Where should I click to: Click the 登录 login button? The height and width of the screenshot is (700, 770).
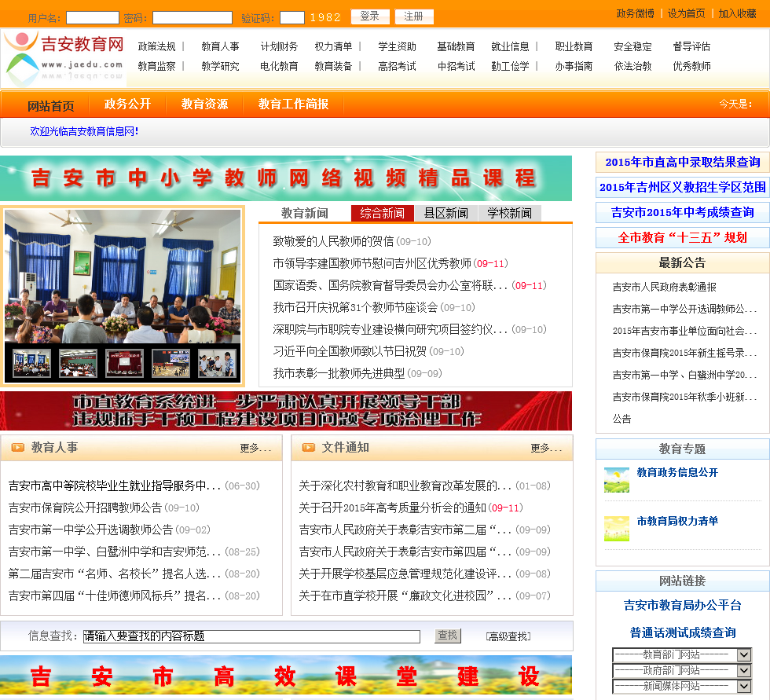370,16
